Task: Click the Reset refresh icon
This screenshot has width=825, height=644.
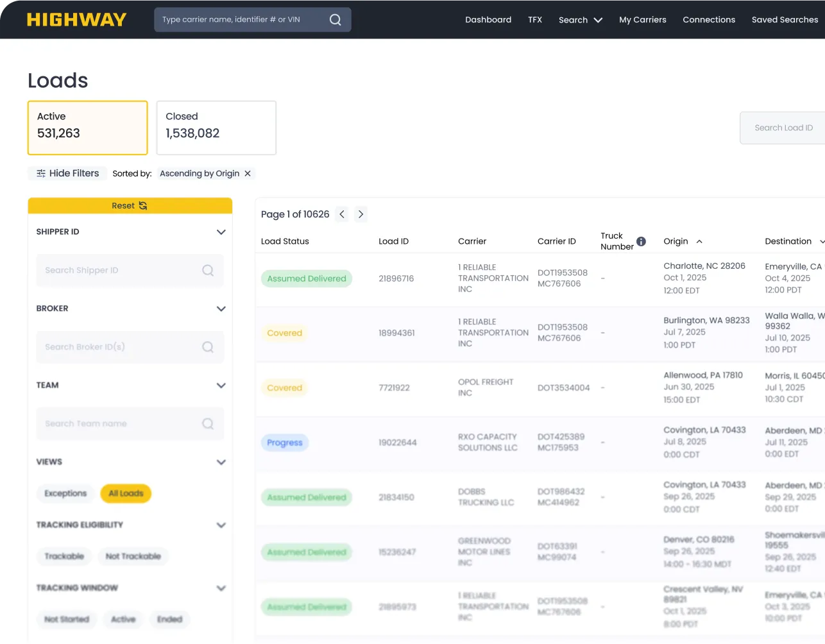Action: (143, 206)
